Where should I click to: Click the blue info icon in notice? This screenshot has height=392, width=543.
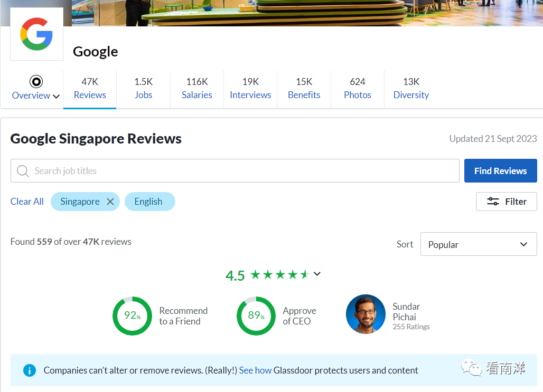tap(30, 370)
